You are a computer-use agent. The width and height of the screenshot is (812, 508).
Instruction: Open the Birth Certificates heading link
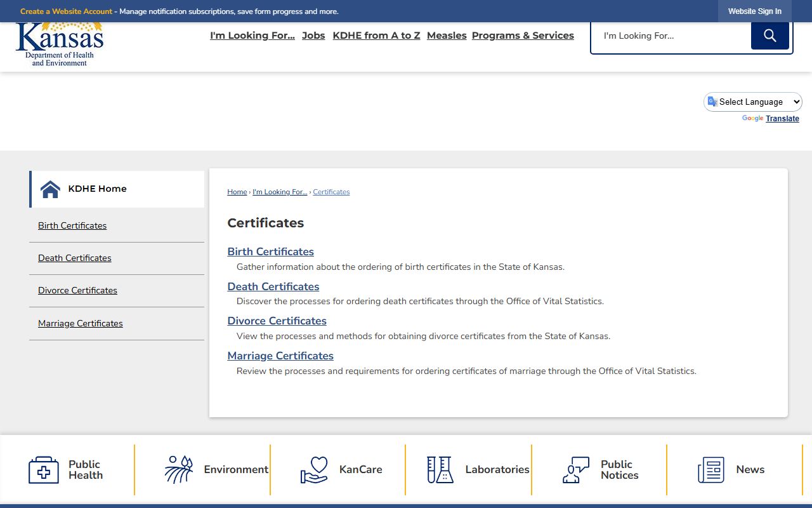(271, 251)
